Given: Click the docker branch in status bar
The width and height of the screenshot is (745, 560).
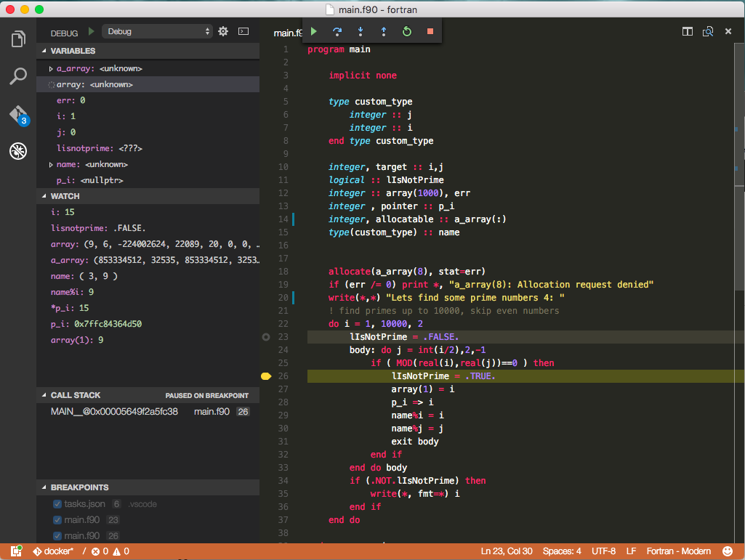Looking at the screenshot, I should pyautogui.click(x=53, y=551).
